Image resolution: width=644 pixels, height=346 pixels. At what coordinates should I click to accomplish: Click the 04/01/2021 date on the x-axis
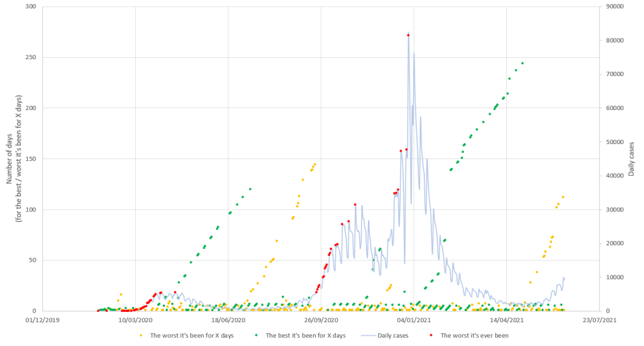click(x=414, y=320)
